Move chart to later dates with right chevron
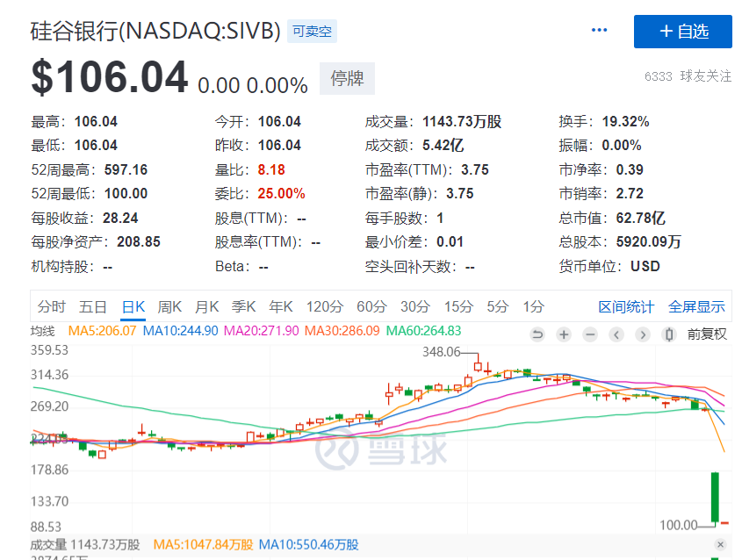Viewport: 742px width, 560px height. tap(643, 335)
